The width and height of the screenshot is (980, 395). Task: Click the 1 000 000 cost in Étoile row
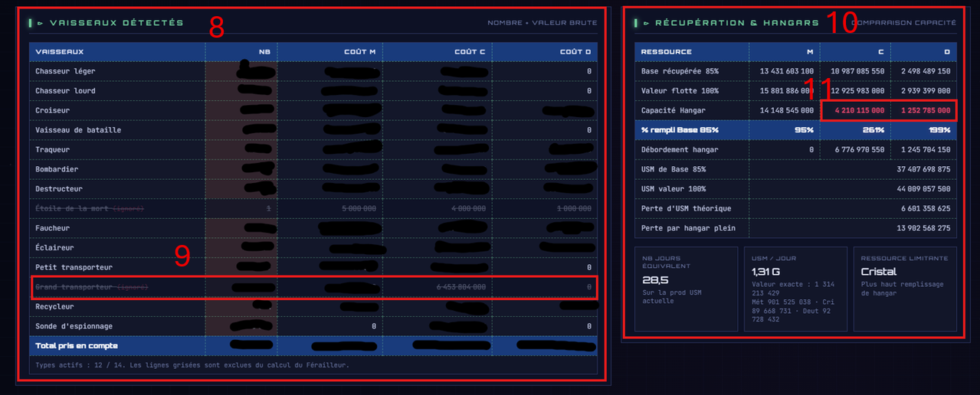click(572, 208)
